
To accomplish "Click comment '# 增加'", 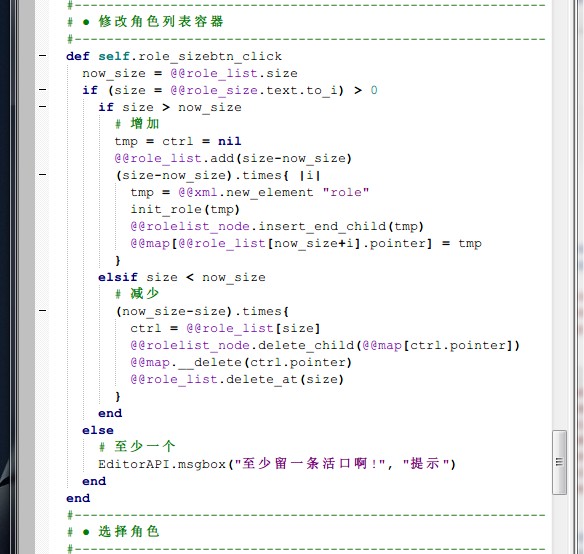I will click(137, 124).
